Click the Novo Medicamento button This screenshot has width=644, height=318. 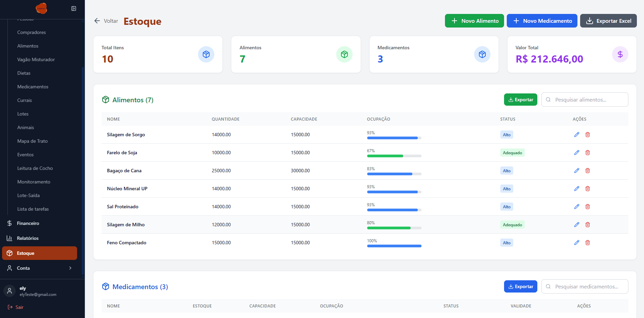pos(542,21)
